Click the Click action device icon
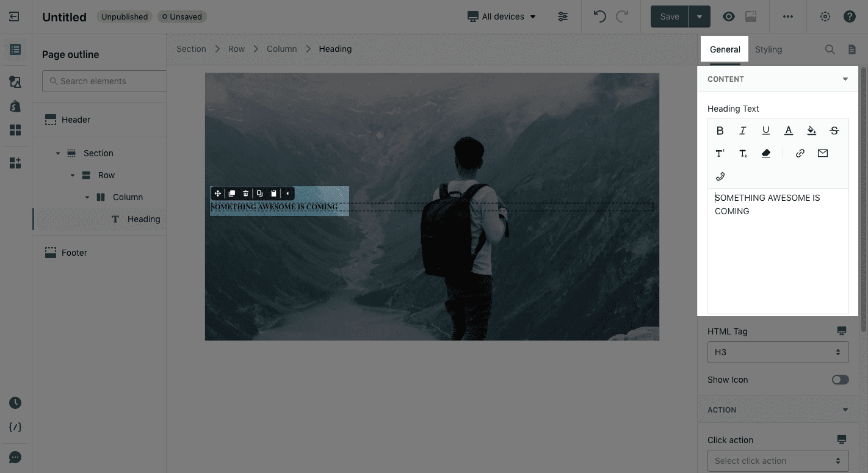 tap(842, 439)
